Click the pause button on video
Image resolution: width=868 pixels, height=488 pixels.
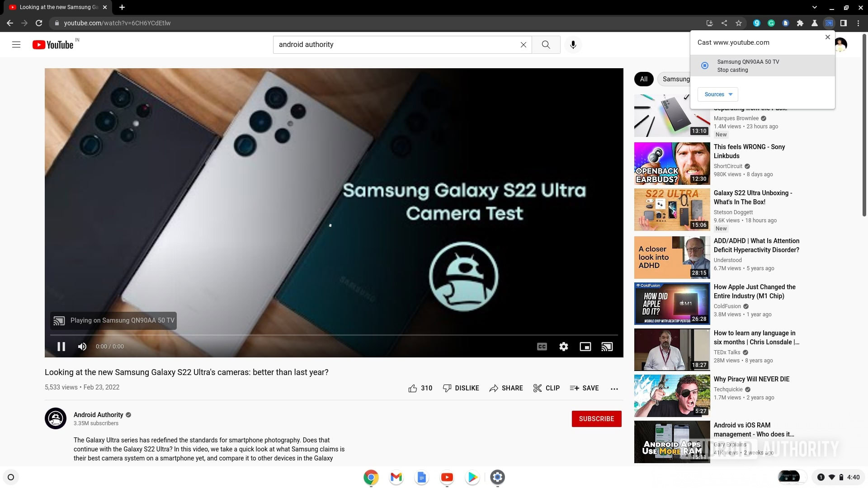(x=61, y=346)
